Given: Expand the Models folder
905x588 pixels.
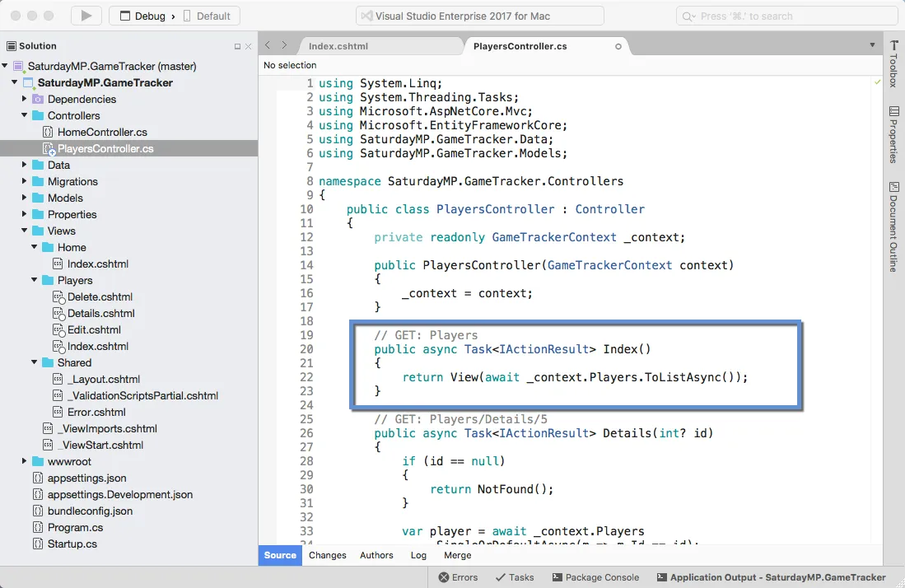Looking at the screenshot, I should (x=24, y=198).
